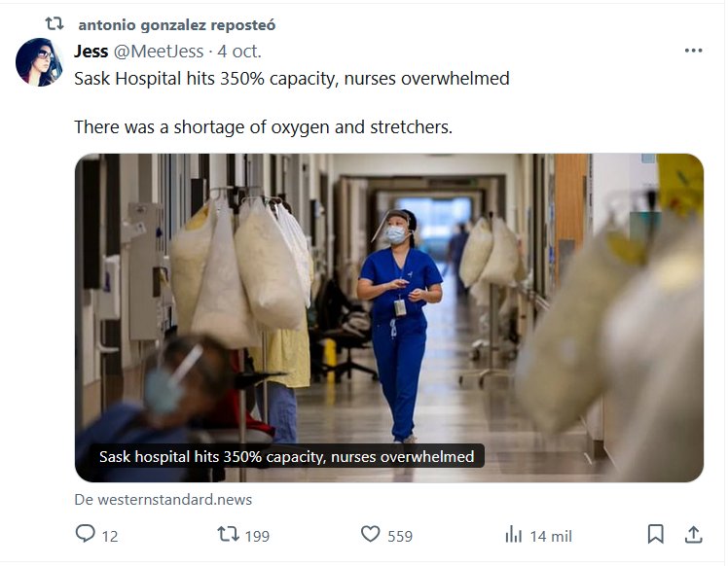Like the tweet with the heart icon
This screenshot has height=566, width=728.
(370, 534)
